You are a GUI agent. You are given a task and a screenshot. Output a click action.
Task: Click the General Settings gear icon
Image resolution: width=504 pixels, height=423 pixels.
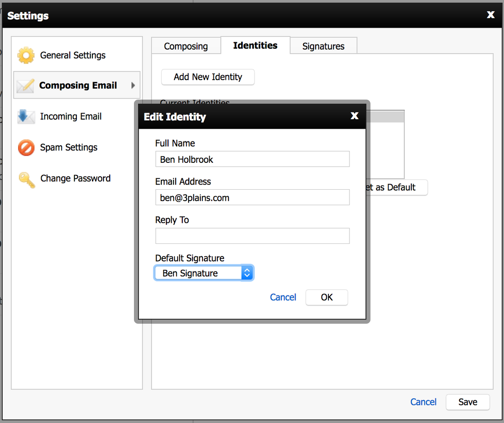click(x=26, y=55)
